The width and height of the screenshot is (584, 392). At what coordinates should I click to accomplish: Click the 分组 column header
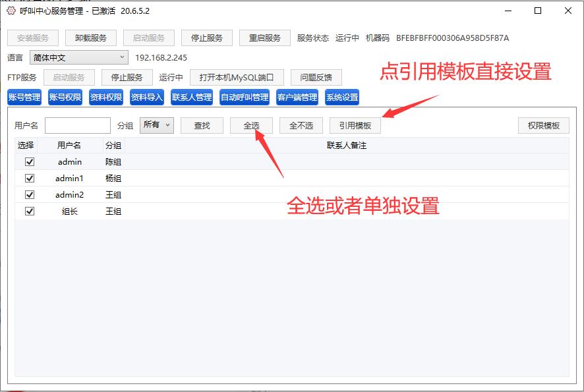pyautogui.click(x=113, y=145)
